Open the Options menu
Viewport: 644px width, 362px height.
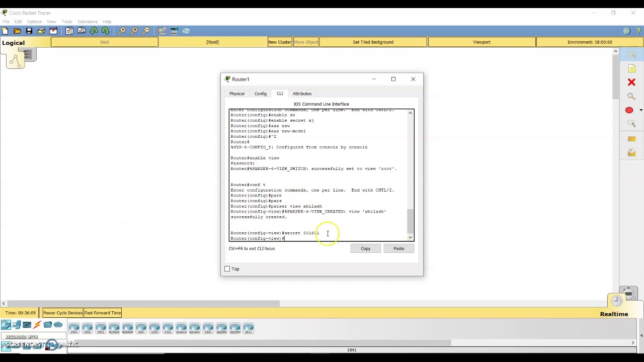click(x=34, y=22)
